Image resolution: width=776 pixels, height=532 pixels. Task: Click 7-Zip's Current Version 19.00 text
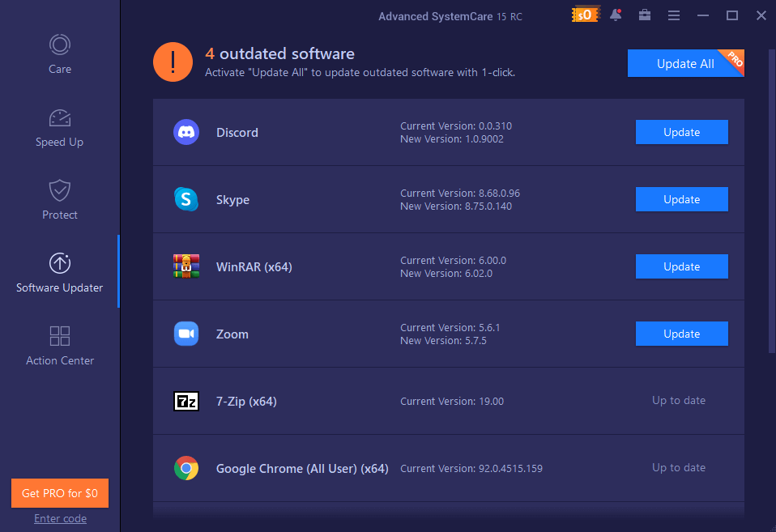coord(452,402)
